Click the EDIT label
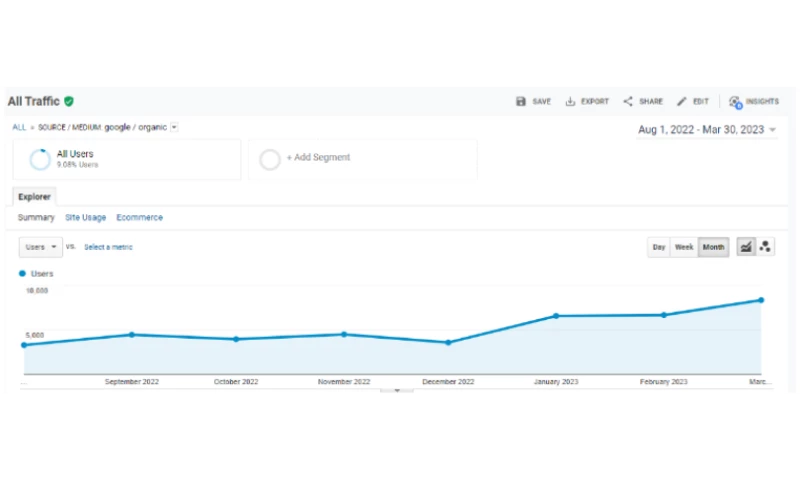This screenshot has height=480, width=800. 701,102
